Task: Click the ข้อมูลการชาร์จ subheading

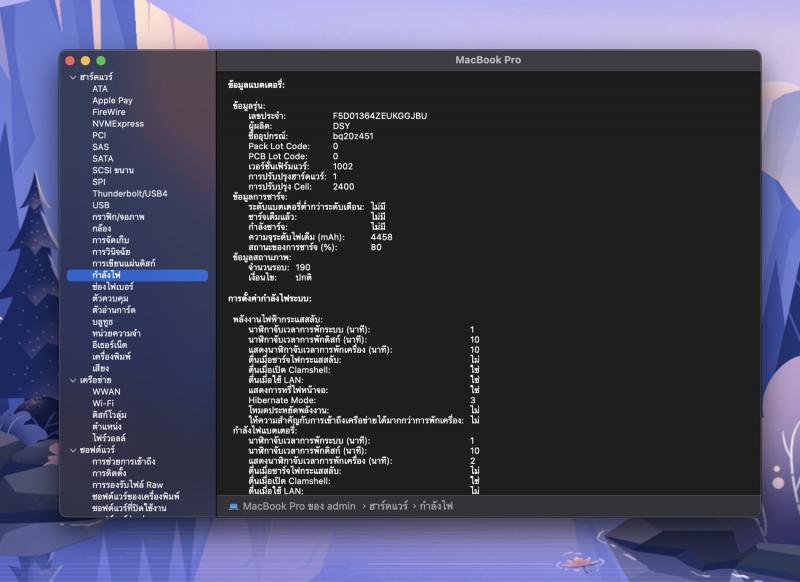Action: 260,197
